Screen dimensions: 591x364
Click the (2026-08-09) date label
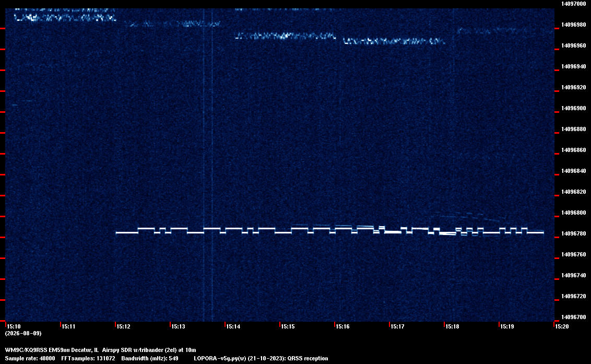[x=23, y=333]
